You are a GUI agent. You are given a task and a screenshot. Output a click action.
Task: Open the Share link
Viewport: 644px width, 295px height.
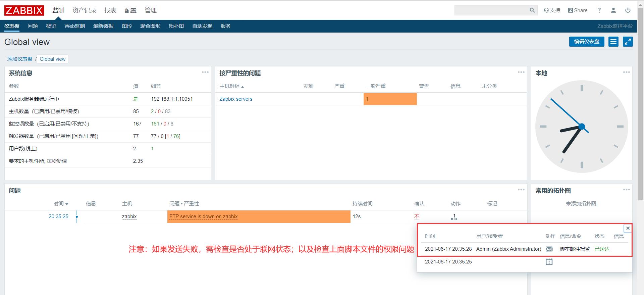pyautogui.click(x=578, y=10)
